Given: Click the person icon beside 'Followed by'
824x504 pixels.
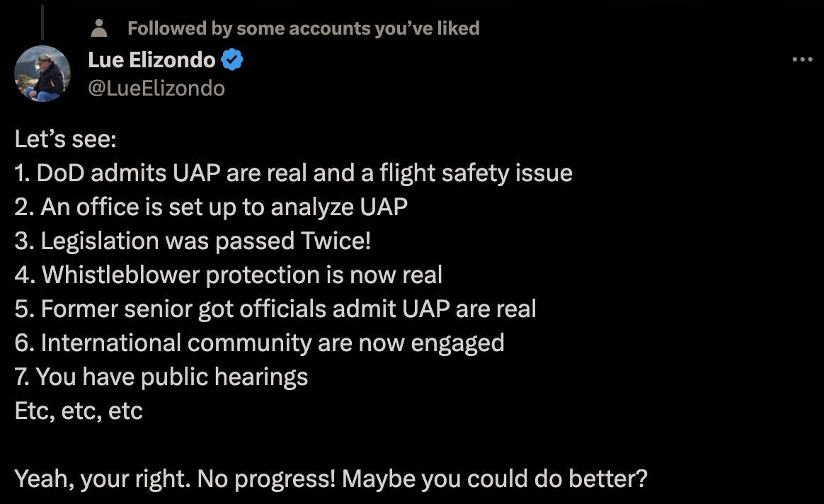Looking at the screenshot, I should click(100, 28).
